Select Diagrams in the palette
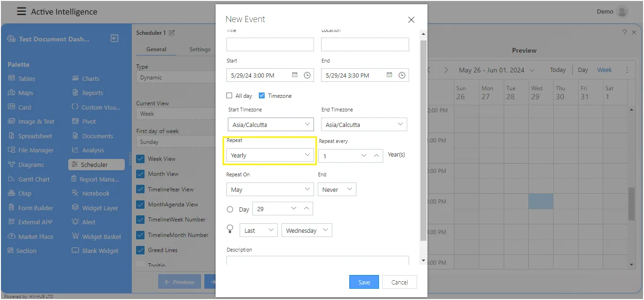The image size is (644, 300). point(26,165)
